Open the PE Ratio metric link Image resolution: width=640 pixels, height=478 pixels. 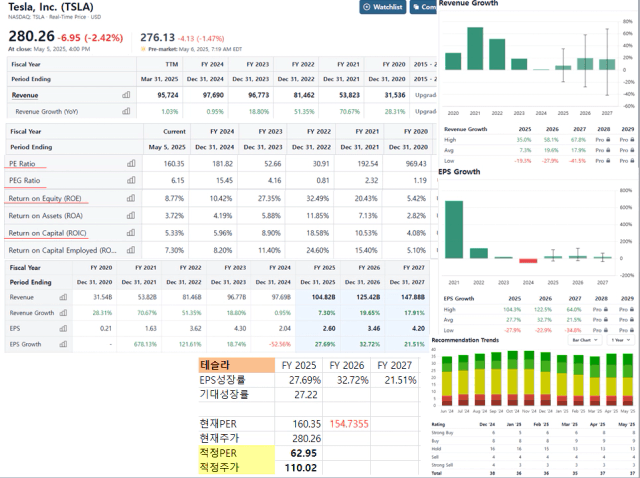tap(22, 164)
